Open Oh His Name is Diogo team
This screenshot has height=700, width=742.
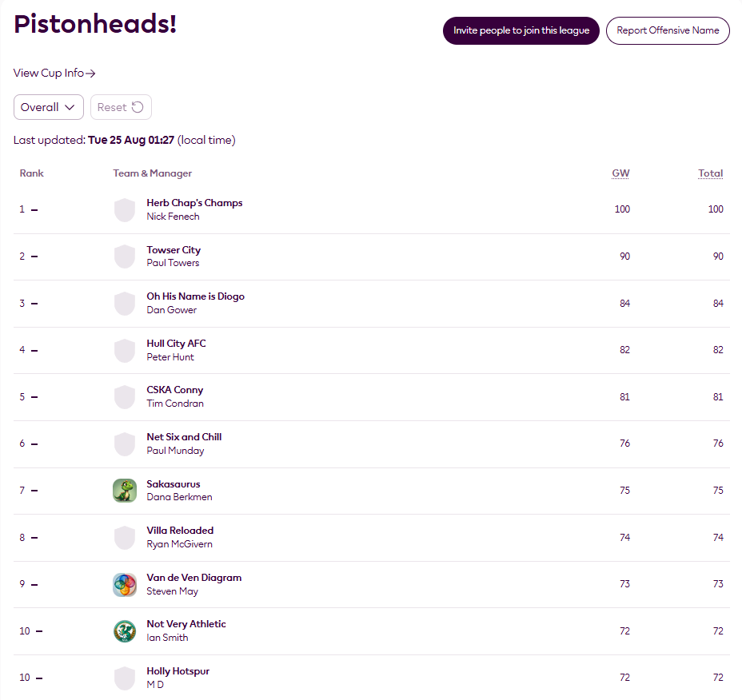pos(195,296)
